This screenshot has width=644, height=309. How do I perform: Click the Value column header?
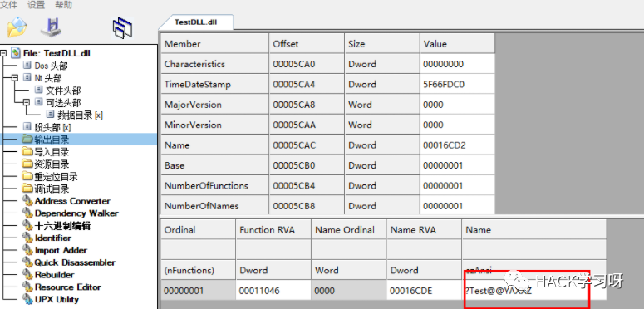(x=458, y=43)
